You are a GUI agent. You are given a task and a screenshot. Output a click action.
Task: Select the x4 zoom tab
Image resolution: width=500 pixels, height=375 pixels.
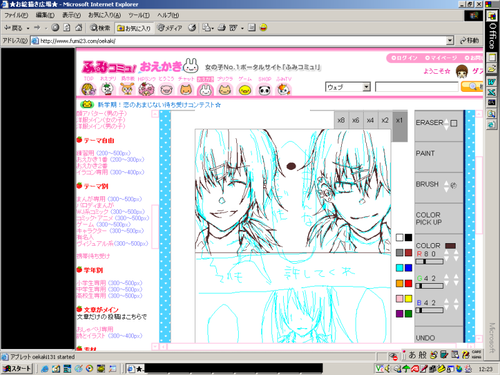coord(370,120)
